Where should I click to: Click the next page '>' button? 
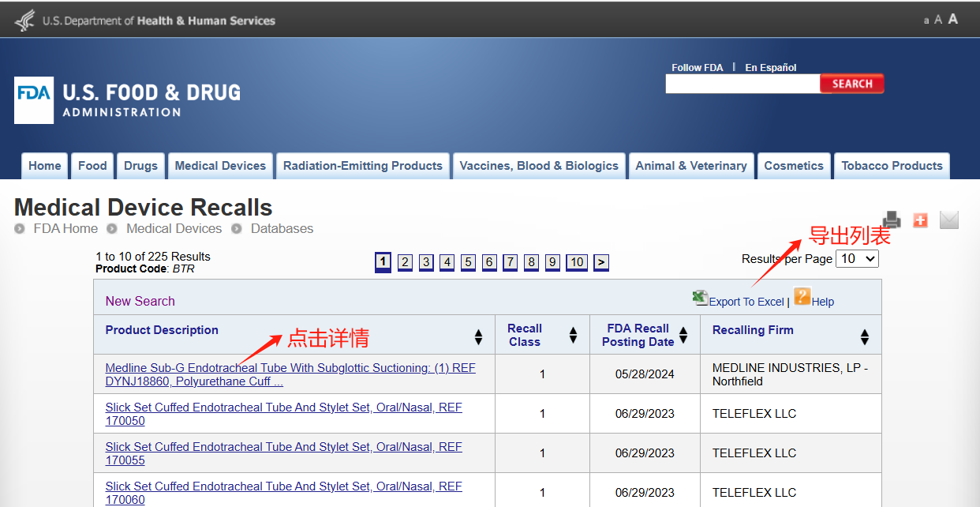tap(601, 262)
